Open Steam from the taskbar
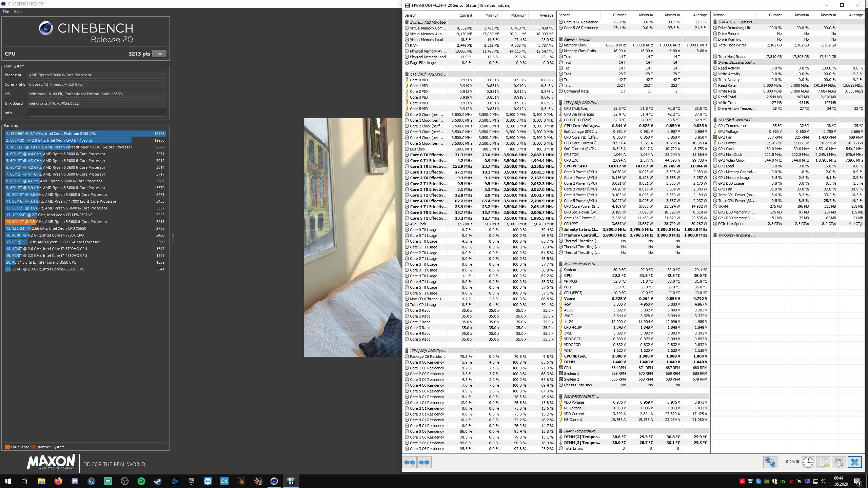This screenshot has width=868, height=488. 158,481
